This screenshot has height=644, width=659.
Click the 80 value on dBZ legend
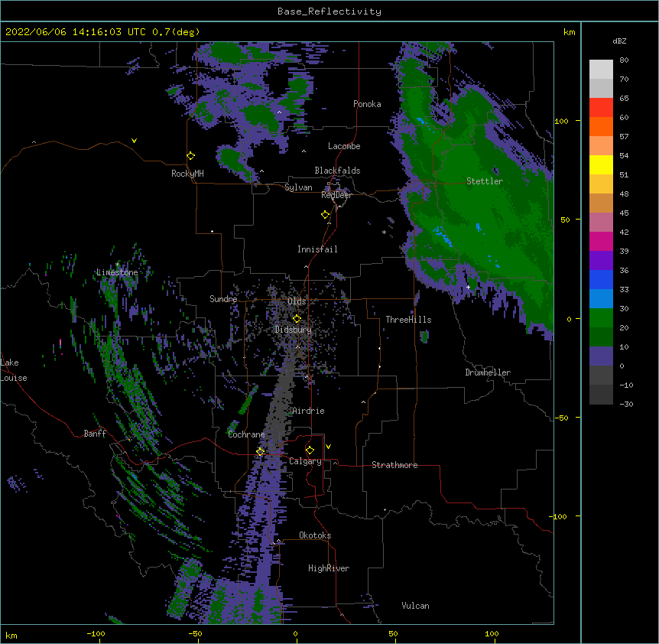coord(624,60)
